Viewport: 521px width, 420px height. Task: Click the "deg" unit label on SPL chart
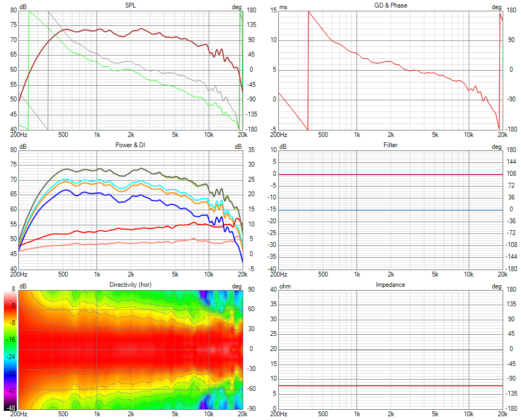(237, 7)
